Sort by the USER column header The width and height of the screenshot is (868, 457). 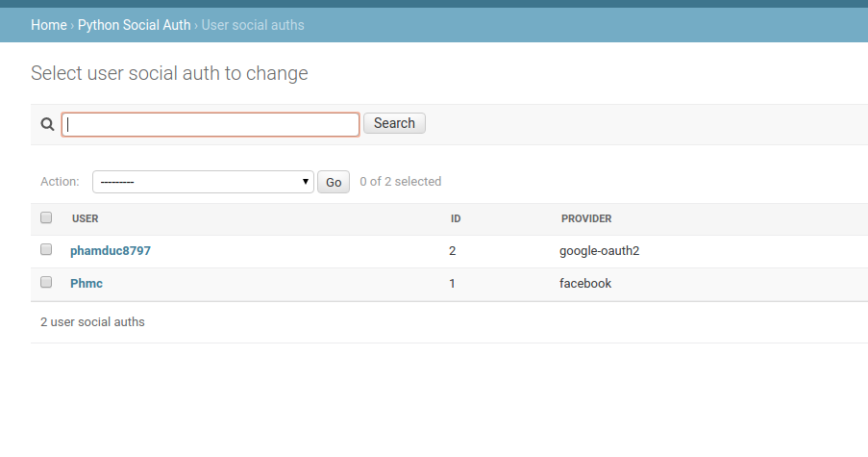pos(86,219)
